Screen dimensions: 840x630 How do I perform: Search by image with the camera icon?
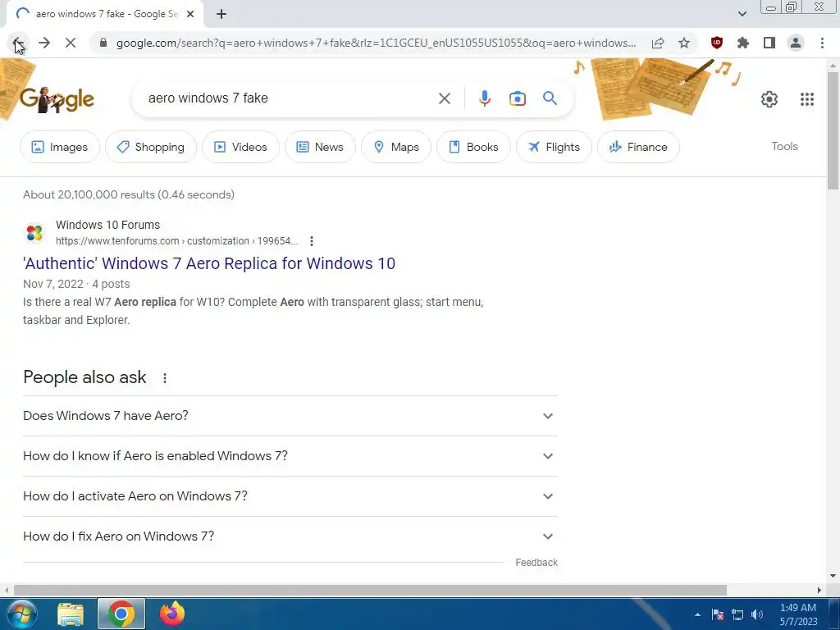coord(517,98)
